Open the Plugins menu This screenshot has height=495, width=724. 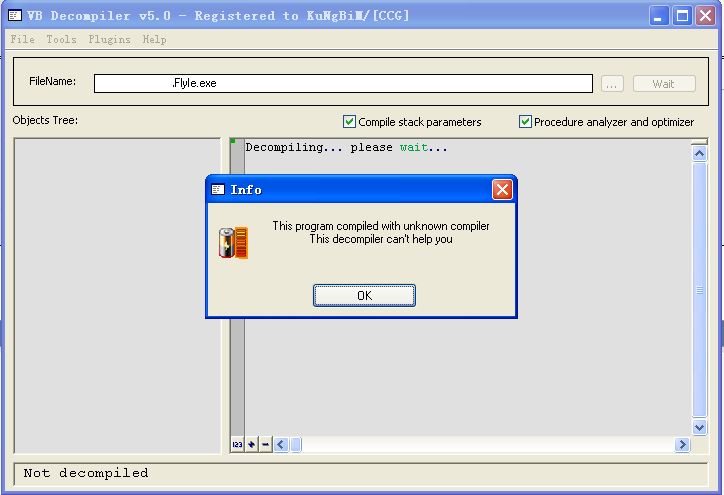tap(109, 39)
